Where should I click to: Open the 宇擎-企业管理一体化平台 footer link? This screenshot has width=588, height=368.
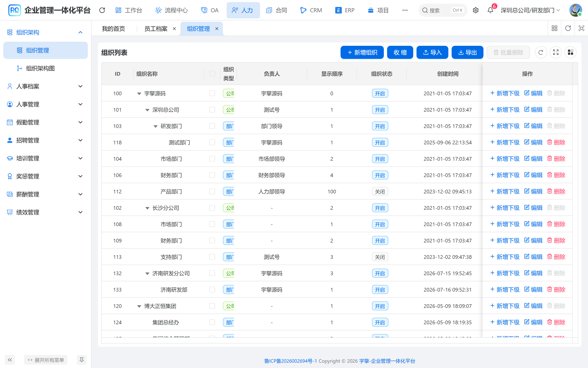(x=387, y=361)
